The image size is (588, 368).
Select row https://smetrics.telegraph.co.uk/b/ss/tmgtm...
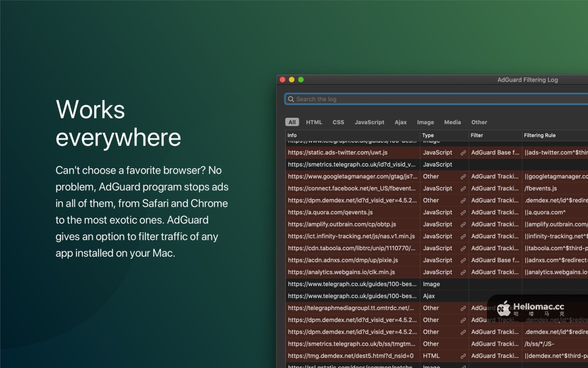(x=436, y=344)
